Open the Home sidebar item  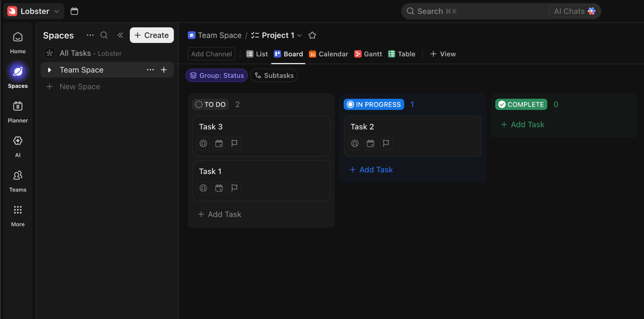(18, 43)
